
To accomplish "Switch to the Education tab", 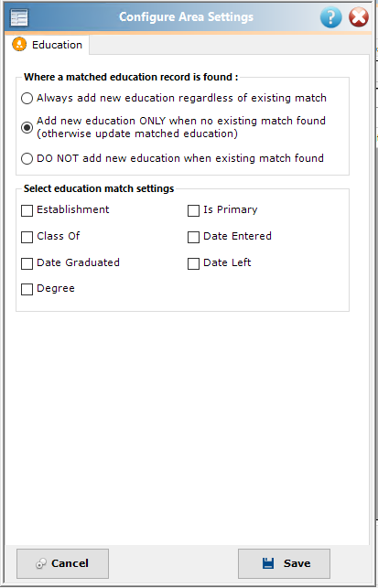I will pos(47,45).
